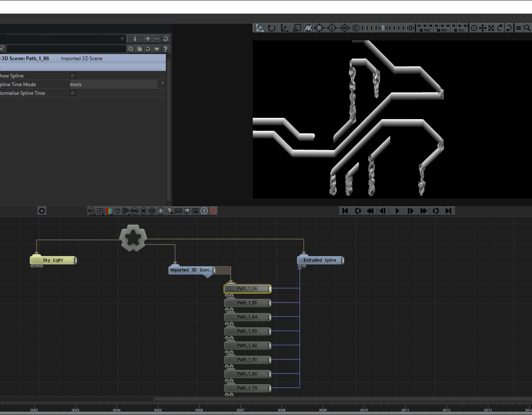The image size is (532, 415).
Task: Toggle the VR headset view icon
Action: pos(178,211)
